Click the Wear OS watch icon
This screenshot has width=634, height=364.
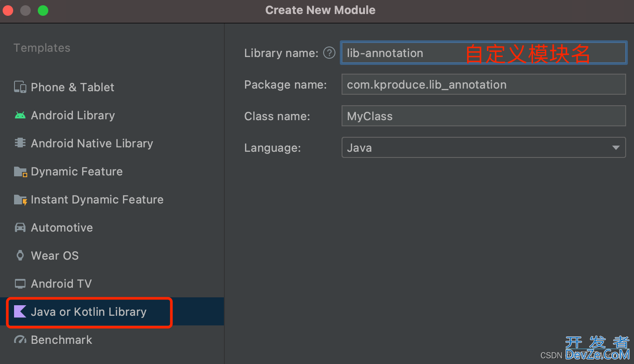pos(20,256)
